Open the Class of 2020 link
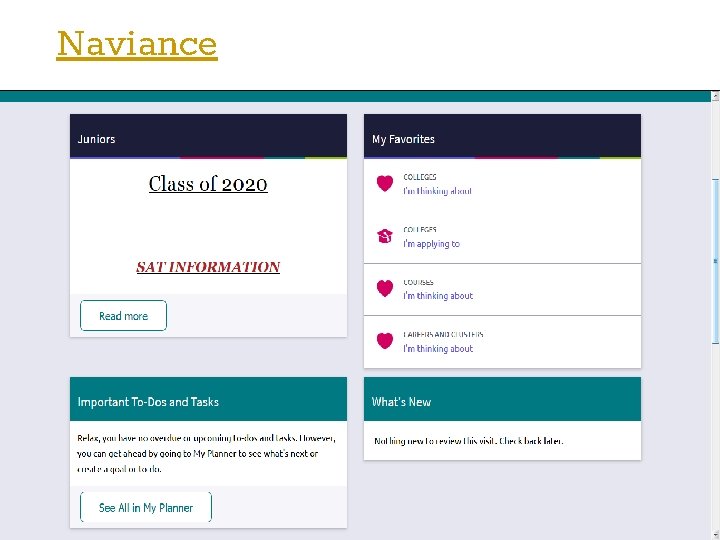Screen dimensions: 720x540 [x=208, y=184]
